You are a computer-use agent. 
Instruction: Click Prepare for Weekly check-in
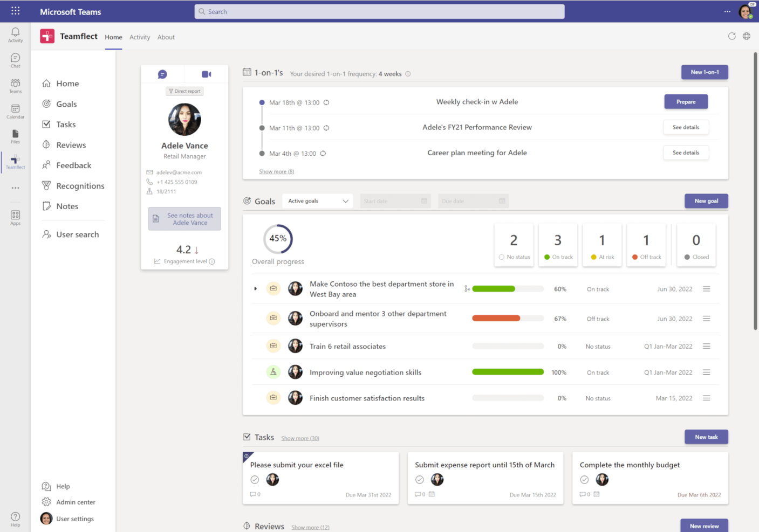coord(686,102)
